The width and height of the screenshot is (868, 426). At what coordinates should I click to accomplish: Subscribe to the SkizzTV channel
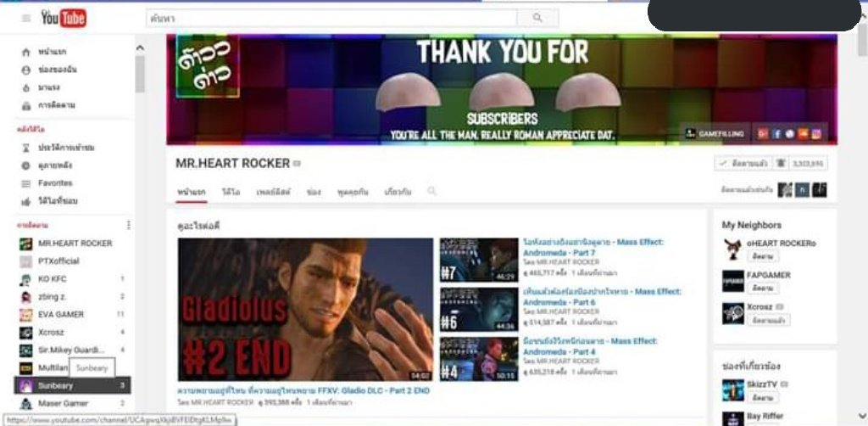tap(762, 397)
